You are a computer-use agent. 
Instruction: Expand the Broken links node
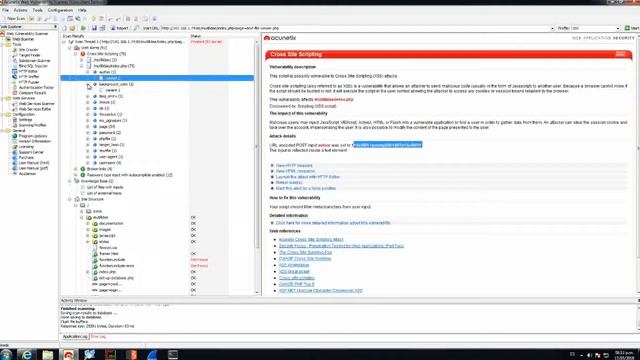click(76, 169)
